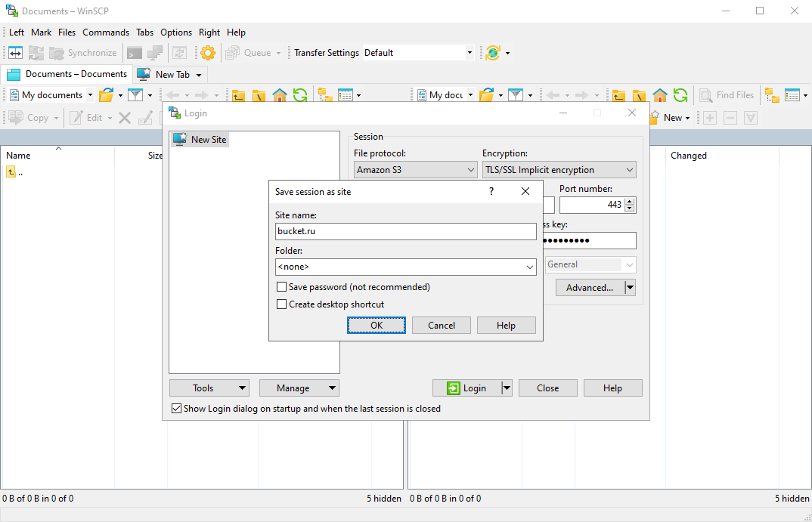The image size is (812, 522).
Task: Click the two-monitors icon beside the console icon
Action: (x=155, y=53)
